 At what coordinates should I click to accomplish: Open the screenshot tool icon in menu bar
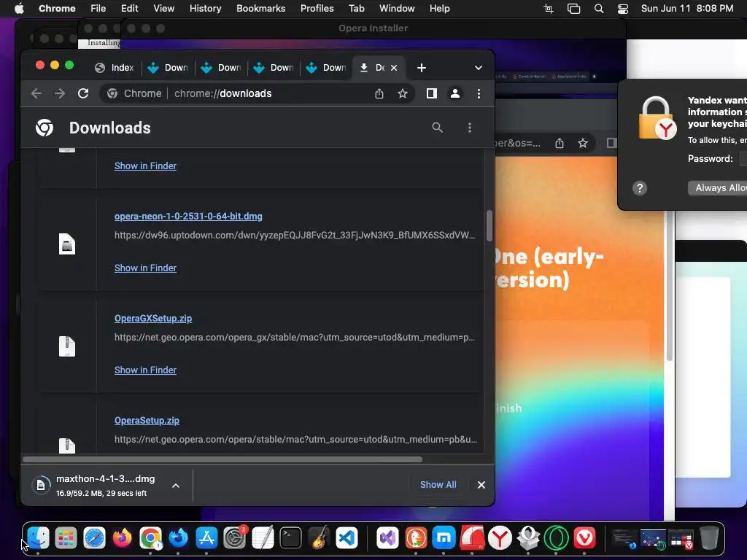pyautogui.click(x=549, y=9)
